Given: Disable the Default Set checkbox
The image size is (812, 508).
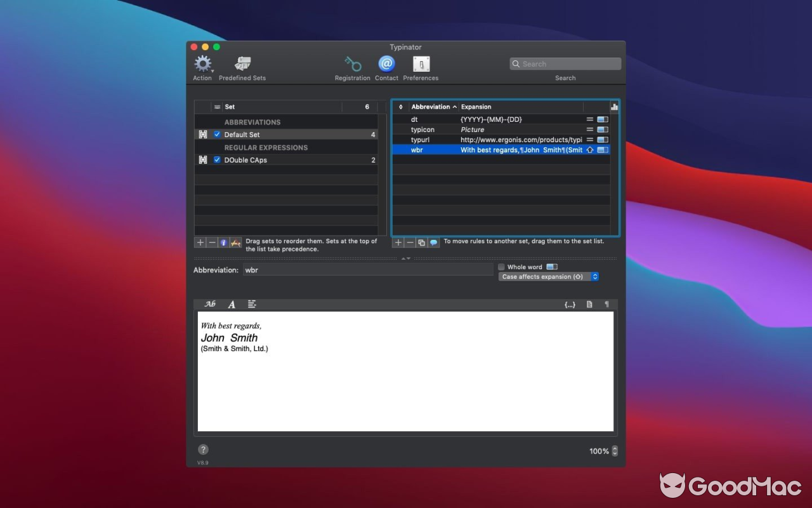Looking at the screenshot, I should point(217,134).
